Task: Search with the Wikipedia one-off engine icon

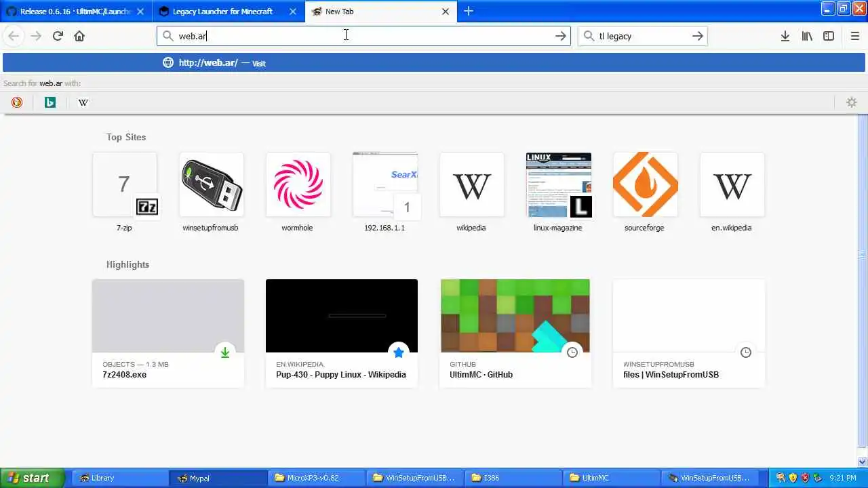Action: pos(83,102)
